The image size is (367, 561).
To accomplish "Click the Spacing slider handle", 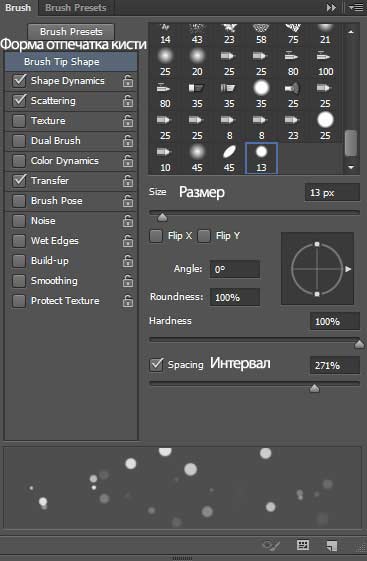I will [314, 388].
